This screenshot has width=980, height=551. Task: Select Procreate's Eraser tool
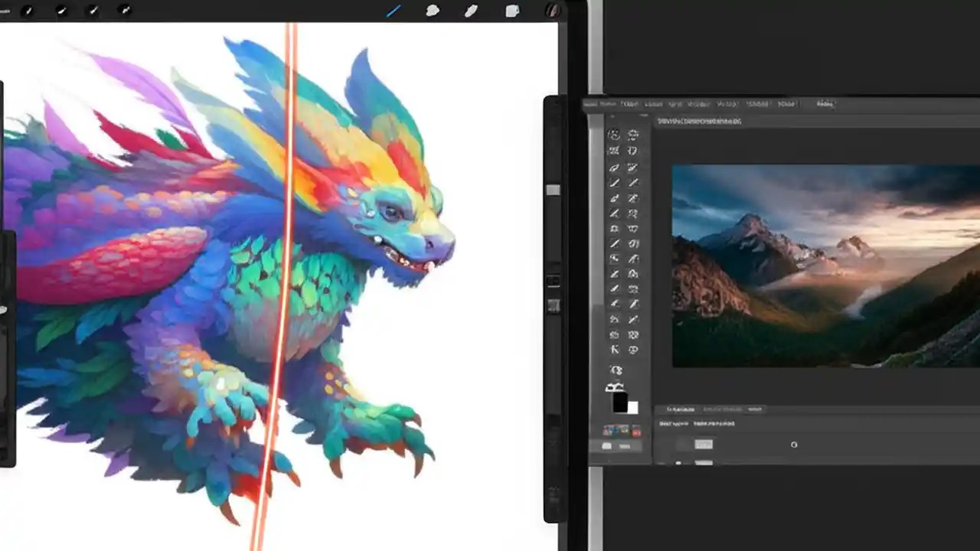[x=471, y=11]
